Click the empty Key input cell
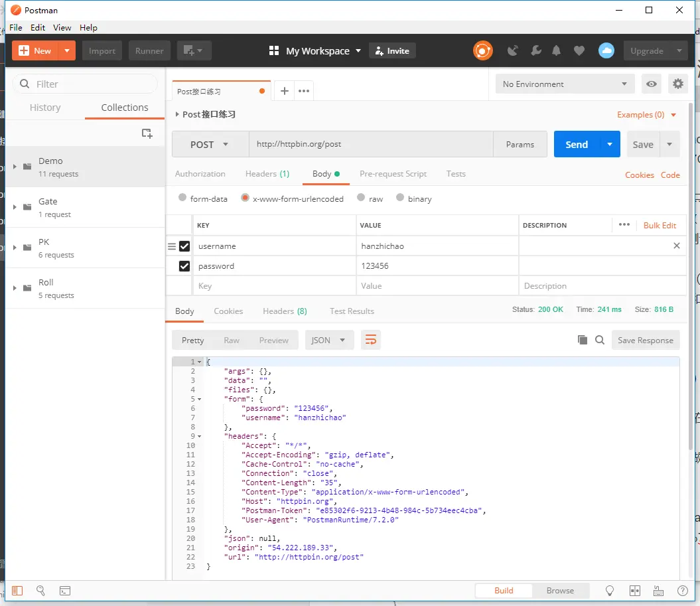The image size is (700, 606). pos(275,286)
